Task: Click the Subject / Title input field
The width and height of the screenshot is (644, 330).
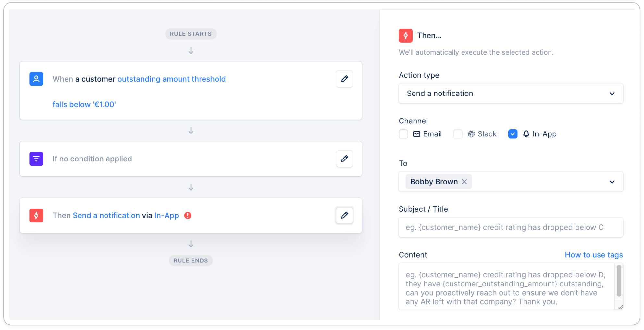Action: [511, 227]
